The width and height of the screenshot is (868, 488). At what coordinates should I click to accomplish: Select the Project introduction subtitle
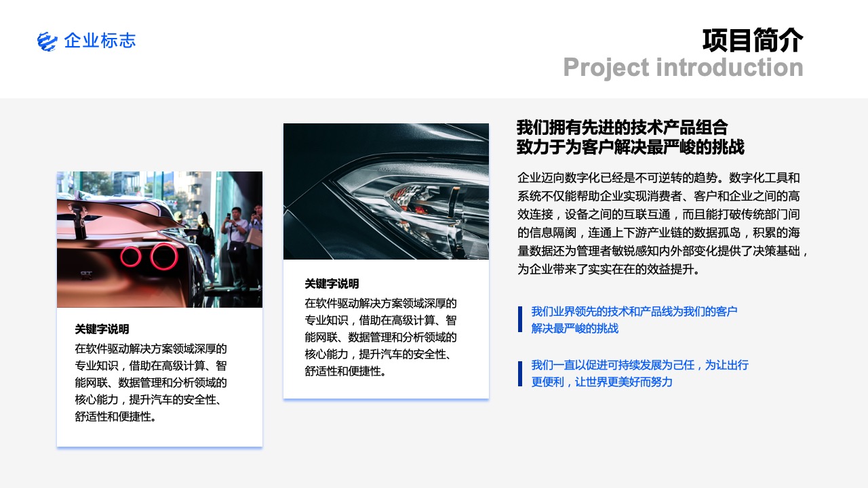click(684, 67)
